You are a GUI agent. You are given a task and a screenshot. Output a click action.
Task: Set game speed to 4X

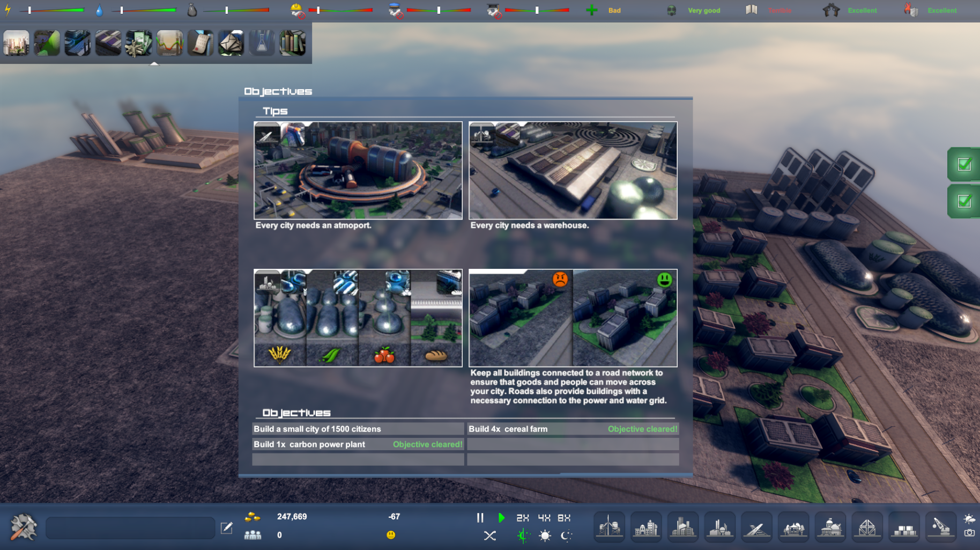tap(544, 518)
